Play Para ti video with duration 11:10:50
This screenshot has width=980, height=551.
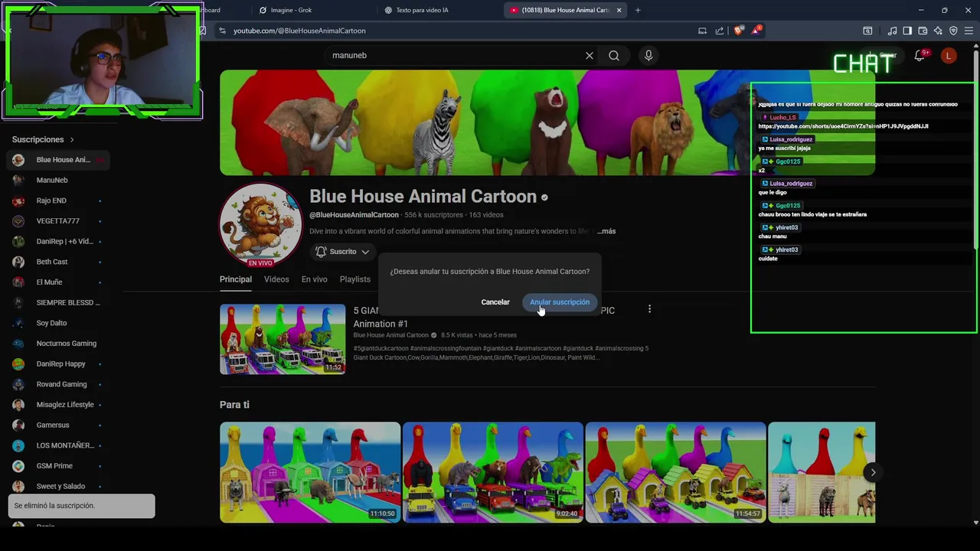click(310, 472)
